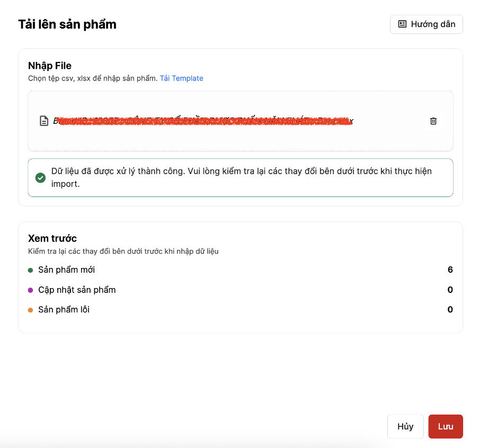
Task: Click the new products count 6
Action: (450, 270)
